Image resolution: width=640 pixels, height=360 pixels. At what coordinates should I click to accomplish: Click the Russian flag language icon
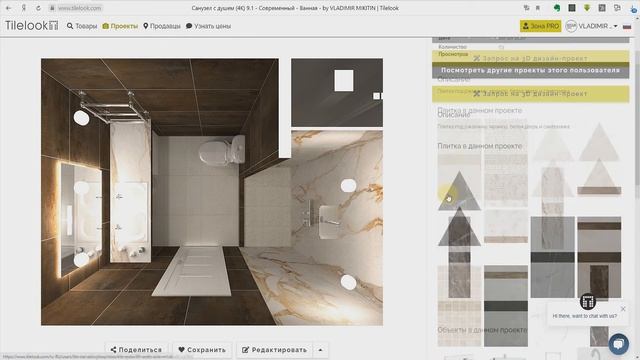(627, 26)
